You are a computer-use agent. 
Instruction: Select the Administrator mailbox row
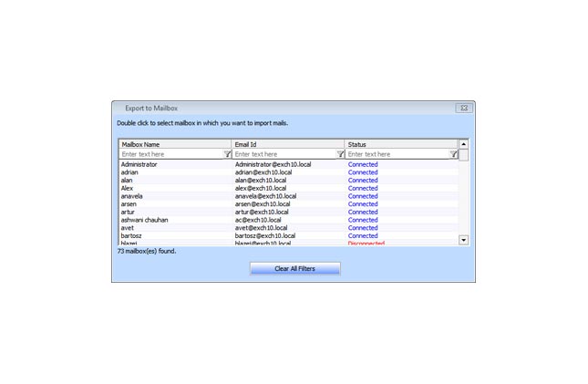tap(288, 164)
